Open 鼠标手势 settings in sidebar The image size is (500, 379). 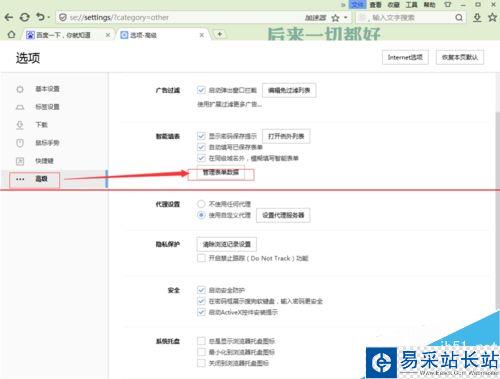[x=47, y=143]
